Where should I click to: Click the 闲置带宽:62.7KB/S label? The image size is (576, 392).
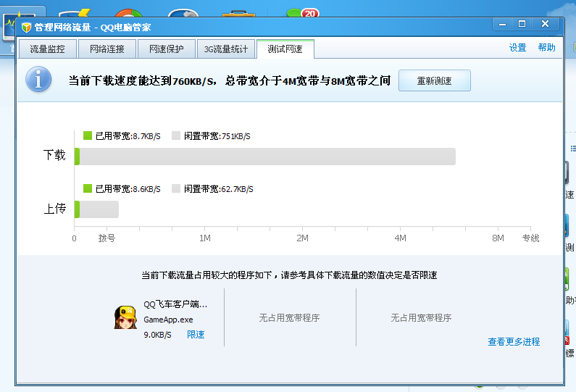coord(219,189)
